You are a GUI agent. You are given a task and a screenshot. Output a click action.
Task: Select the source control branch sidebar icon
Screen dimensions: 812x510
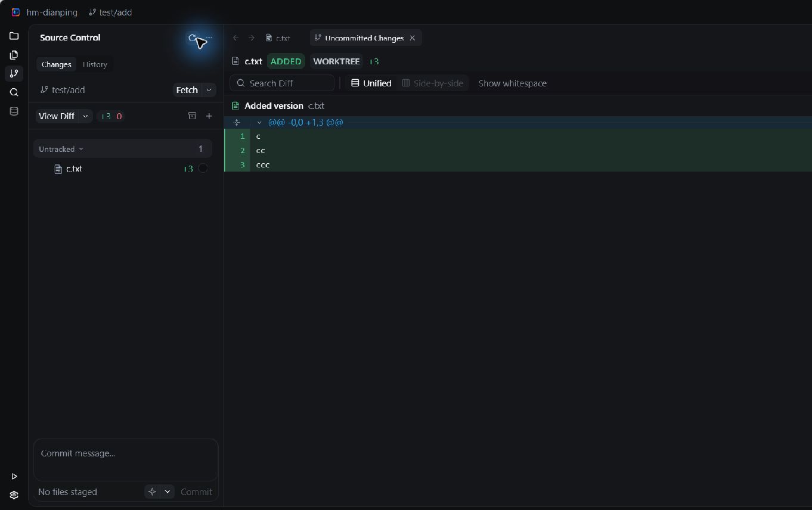point(14,74)
